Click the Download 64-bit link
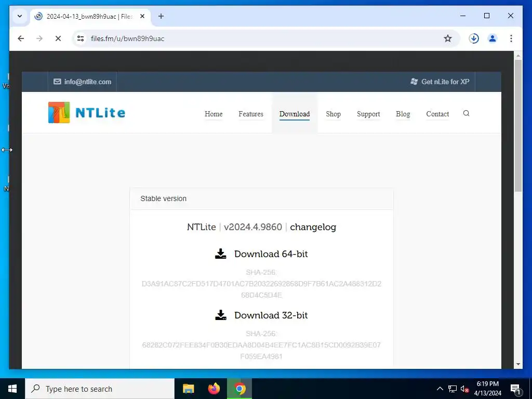 271,254
